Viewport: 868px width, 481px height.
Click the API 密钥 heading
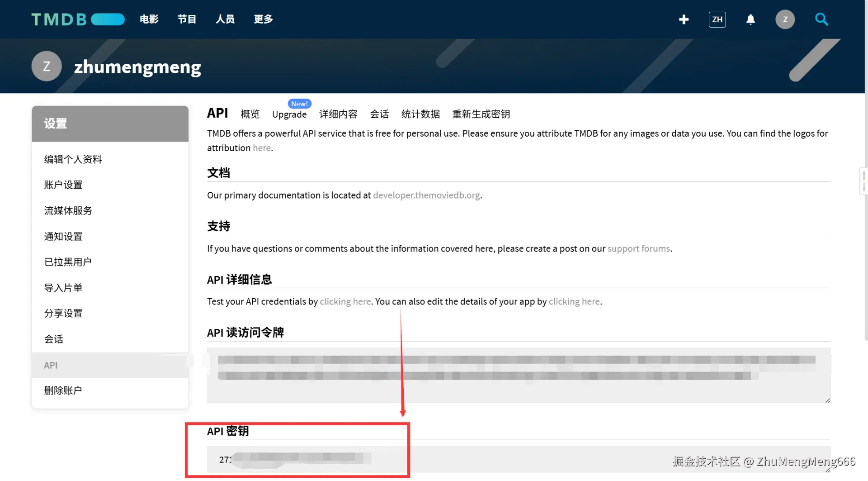point(228,431)
